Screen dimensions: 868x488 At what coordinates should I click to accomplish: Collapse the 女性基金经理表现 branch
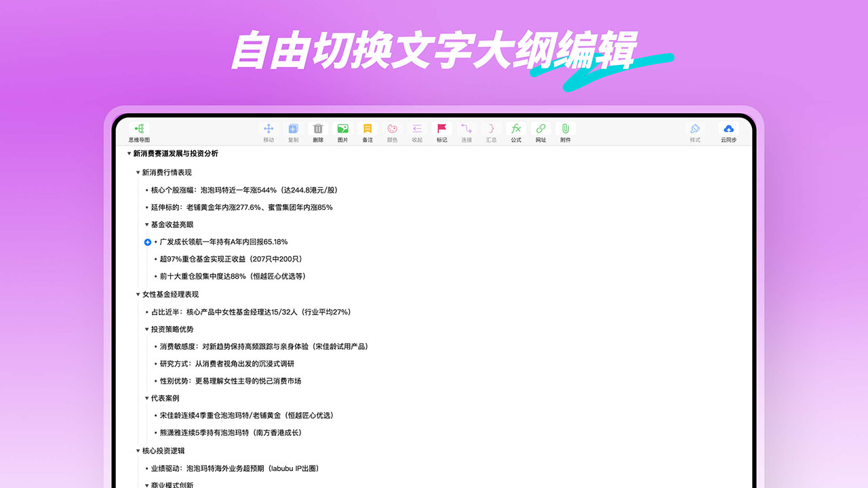coord(138,294)
